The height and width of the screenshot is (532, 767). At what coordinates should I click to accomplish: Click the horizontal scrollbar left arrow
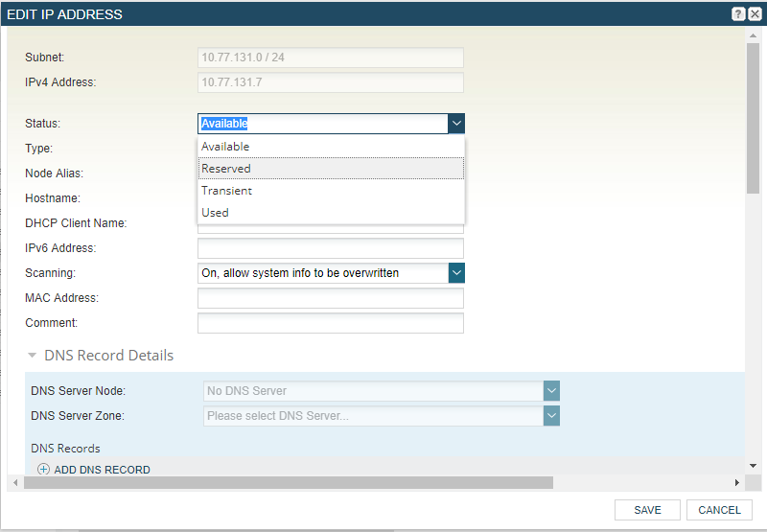click(x=15, y=482)
